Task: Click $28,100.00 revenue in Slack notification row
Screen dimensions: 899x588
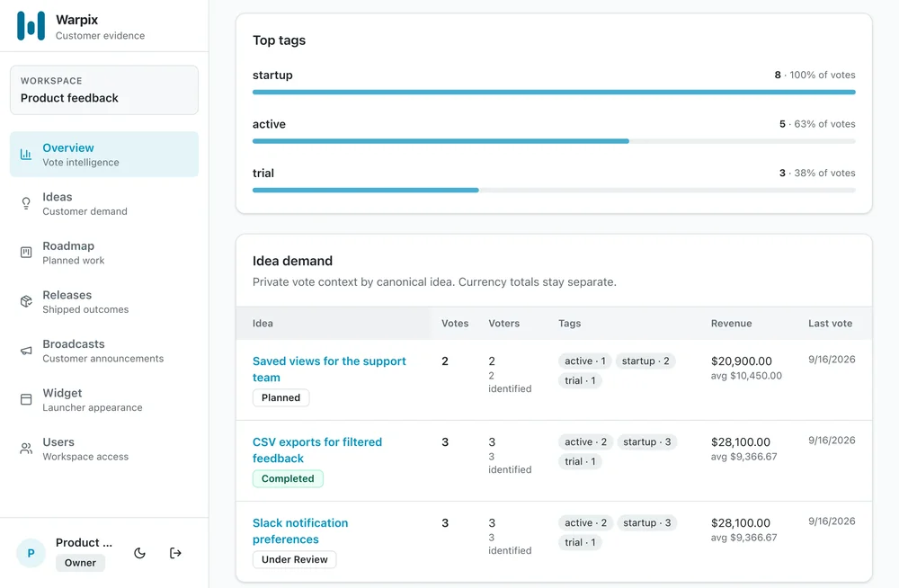Action: point(740,522)
